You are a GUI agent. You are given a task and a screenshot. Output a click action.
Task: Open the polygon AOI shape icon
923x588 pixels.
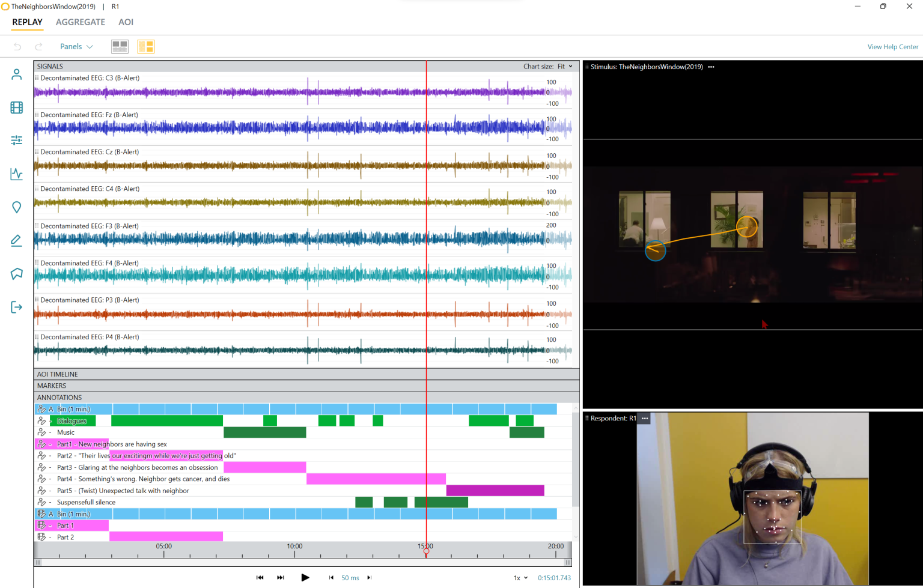click(x=17, y=274)
